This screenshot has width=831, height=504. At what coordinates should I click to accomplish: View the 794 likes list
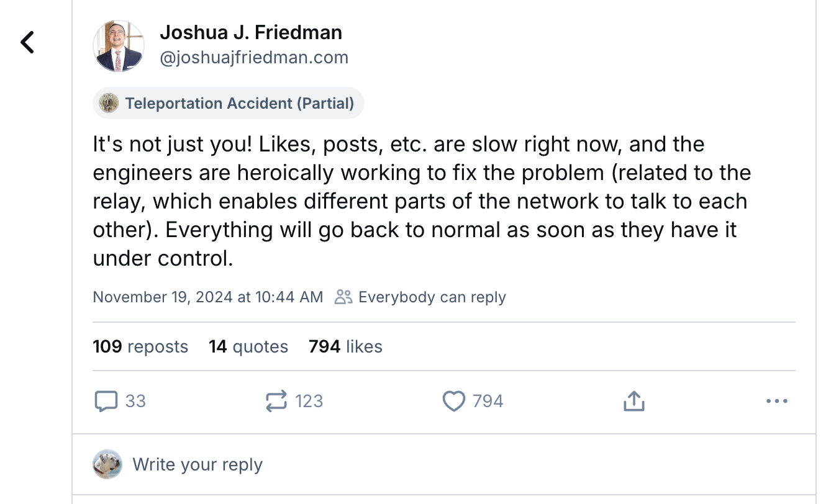point(345,346)
